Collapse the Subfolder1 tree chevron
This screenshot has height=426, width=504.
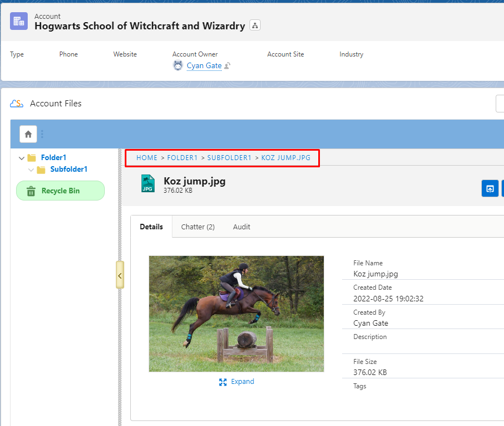coord(31,170)
